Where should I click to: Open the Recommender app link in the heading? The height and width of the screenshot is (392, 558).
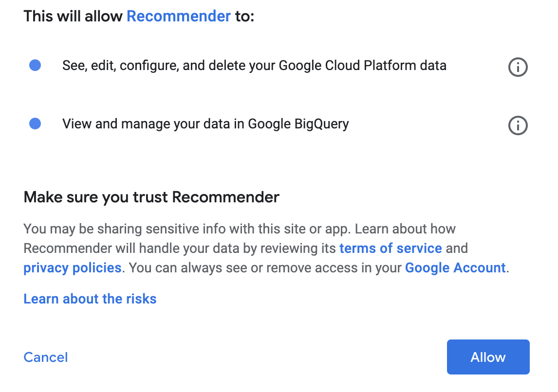tap(179, 16)
